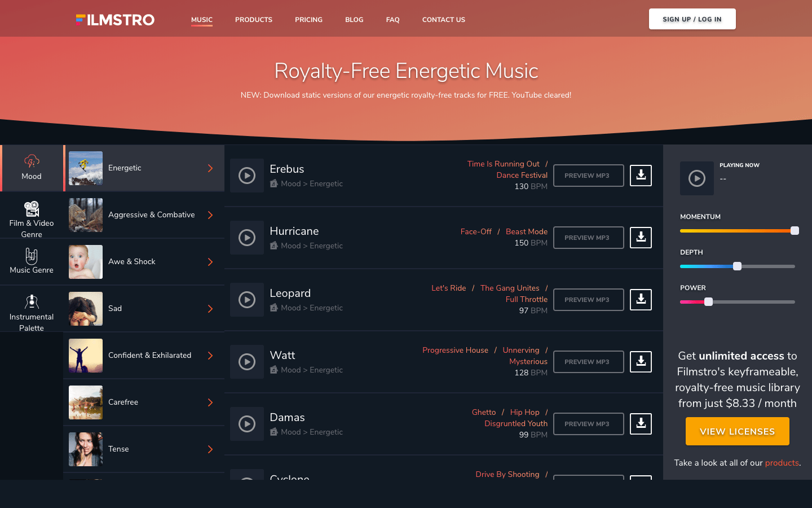Open the Hip Hop tag
This screenshot has width=812, height=508.
click(x=524, y=412)
